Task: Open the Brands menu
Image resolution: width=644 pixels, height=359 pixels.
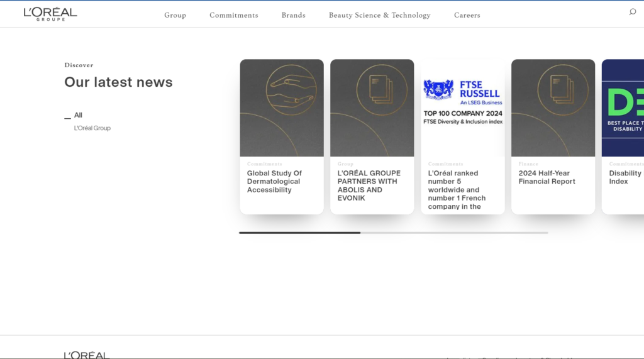Action: (x=293, y=15)
